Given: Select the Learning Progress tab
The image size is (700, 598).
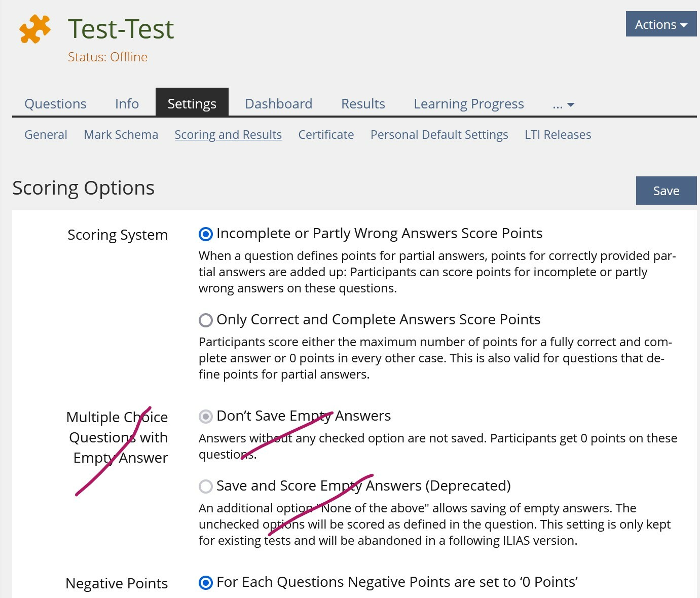Looking at the screenshot, I should (468, 104).
